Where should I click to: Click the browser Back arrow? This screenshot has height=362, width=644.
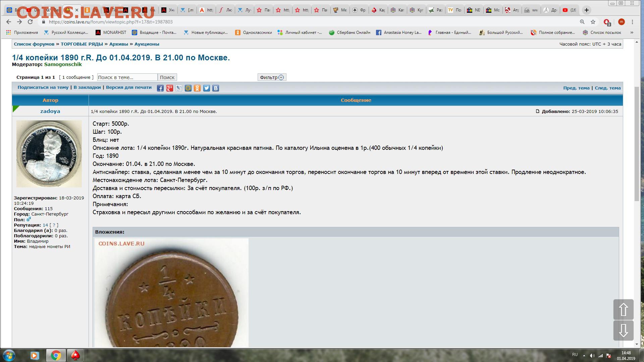point(9,22)
